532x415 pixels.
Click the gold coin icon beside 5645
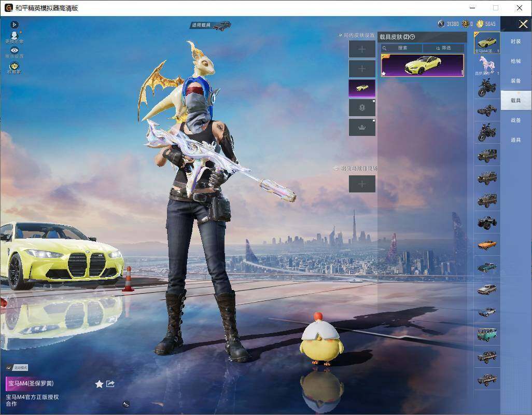pyautogui.click(x=480, y=24)
